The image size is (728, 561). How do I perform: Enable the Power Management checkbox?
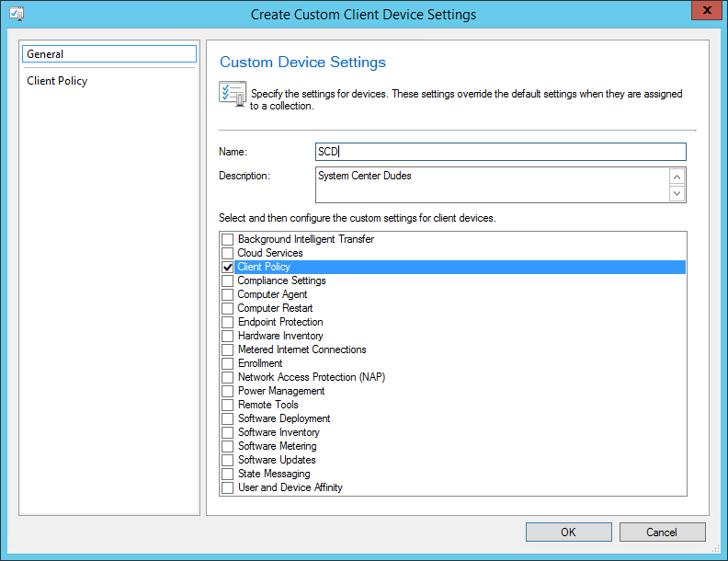pyautogui.click(x=228, y=391)
